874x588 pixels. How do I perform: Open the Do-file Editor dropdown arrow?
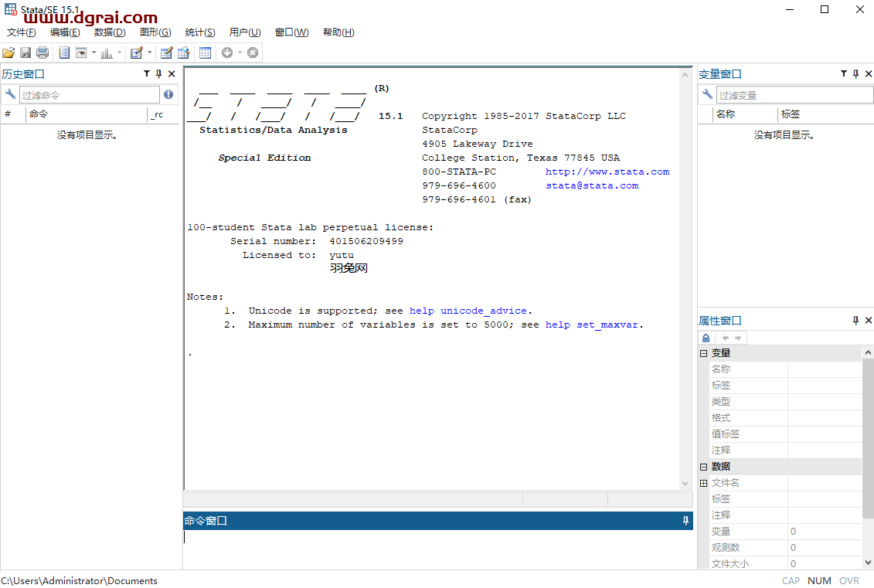click(x=150, y=53)
